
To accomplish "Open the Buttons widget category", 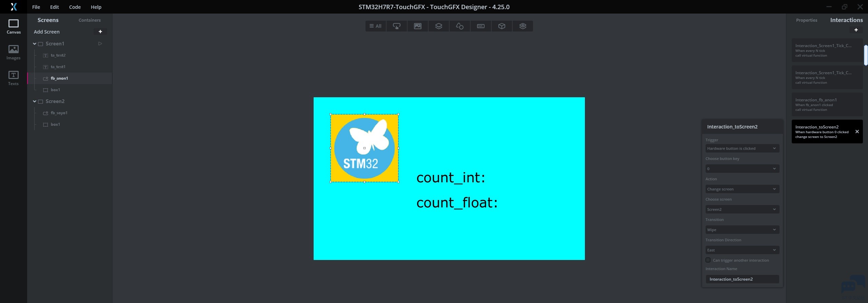I will [x=396, y=26].
